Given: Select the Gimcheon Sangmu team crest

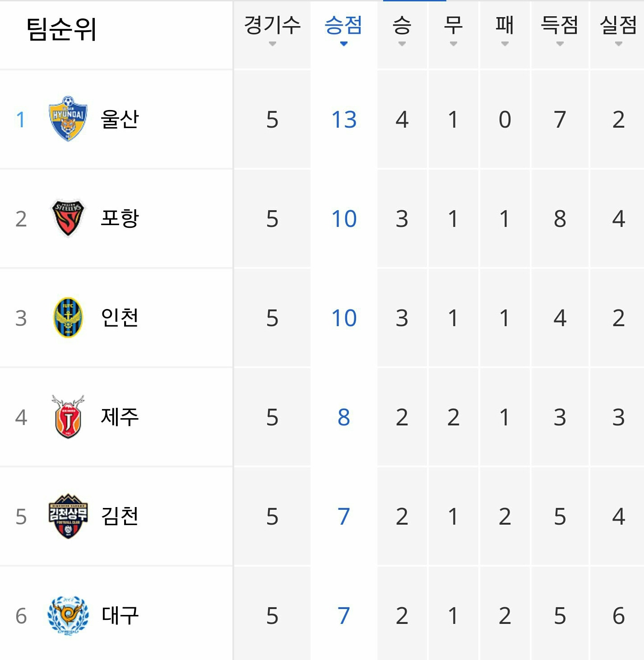Looking at the screenshot, I should tap(68, 516).
